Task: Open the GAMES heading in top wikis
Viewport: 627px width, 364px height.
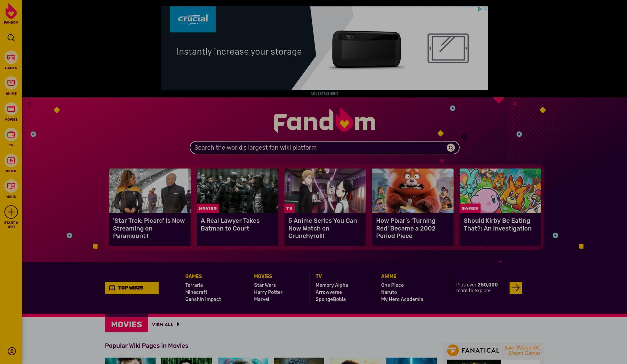Action: pos(193,276)
